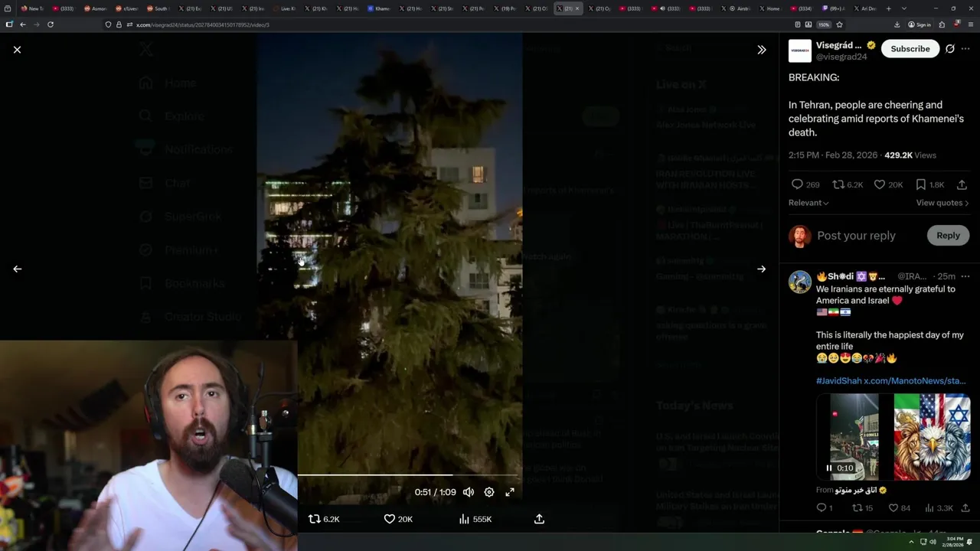The width and height of the screenshot is (980, 551).
Task: Switch to the Home browser tab
Action: coord(769,8)
